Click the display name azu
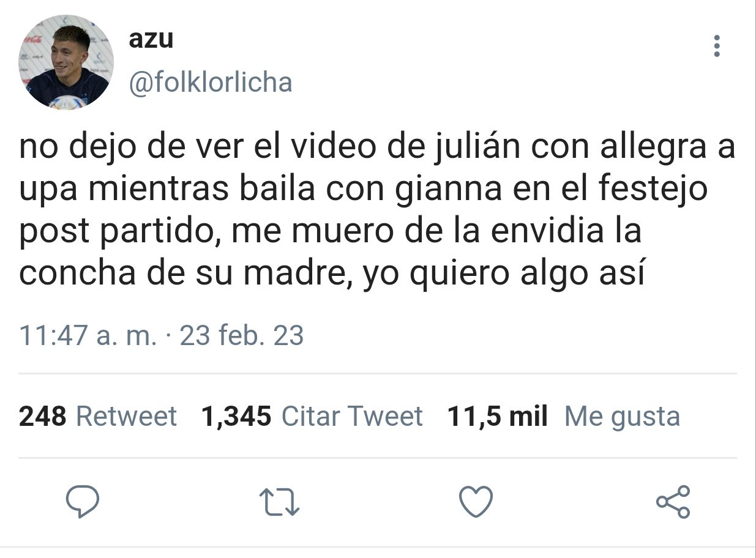 tap(151, 40)
